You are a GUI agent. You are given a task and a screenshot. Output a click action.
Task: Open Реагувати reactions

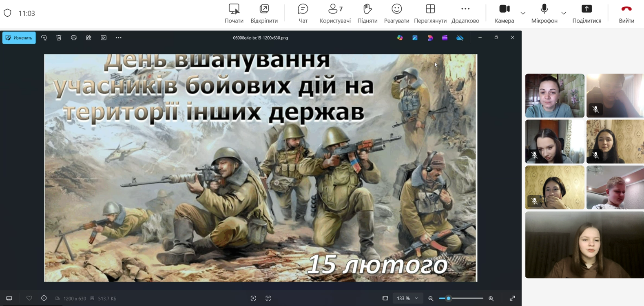tap(396, 13)
